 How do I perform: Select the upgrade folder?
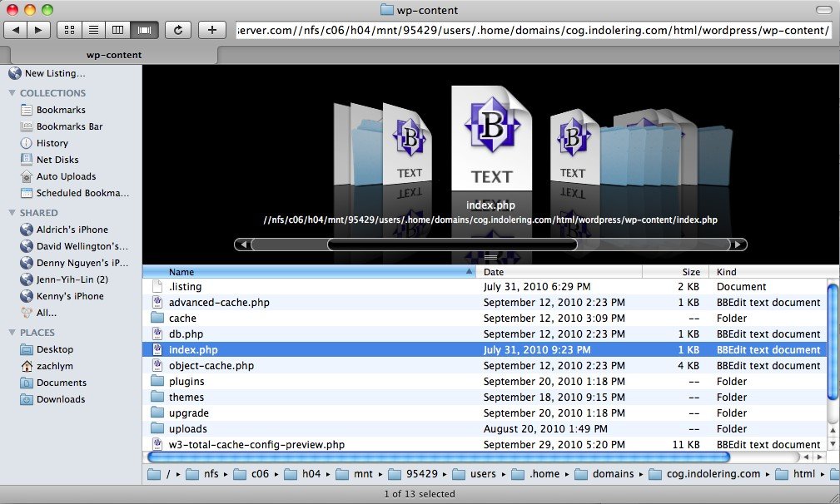pyautogui.click(x=485, y=413)
